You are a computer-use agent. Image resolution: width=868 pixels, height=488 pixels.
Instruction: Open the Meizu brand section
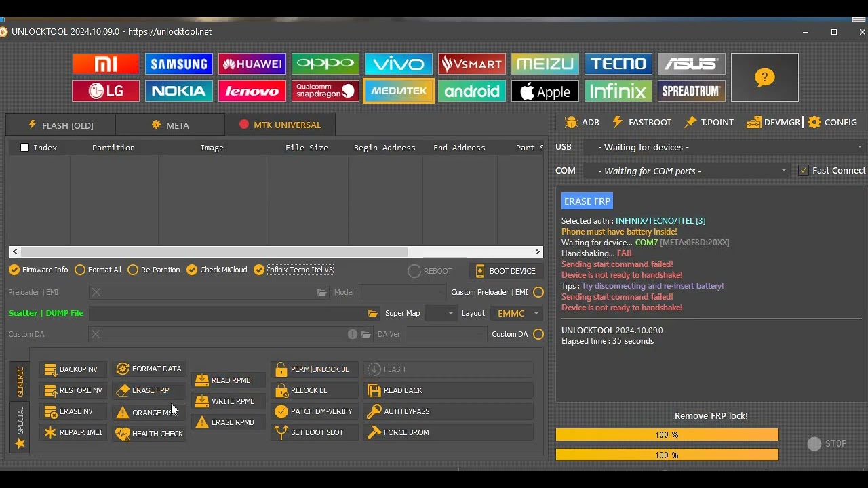[545, 64]
